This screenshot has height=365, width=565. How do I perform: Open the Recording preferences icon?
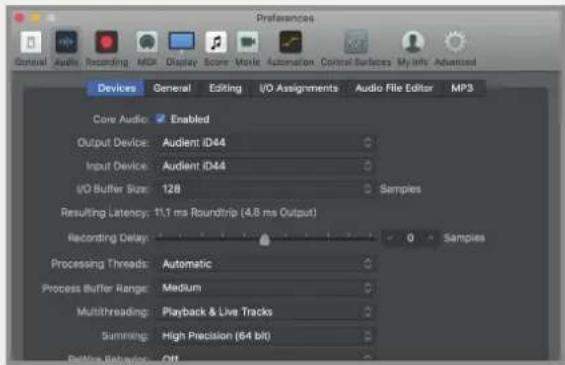pyautogui.click(x=107, y=43)
